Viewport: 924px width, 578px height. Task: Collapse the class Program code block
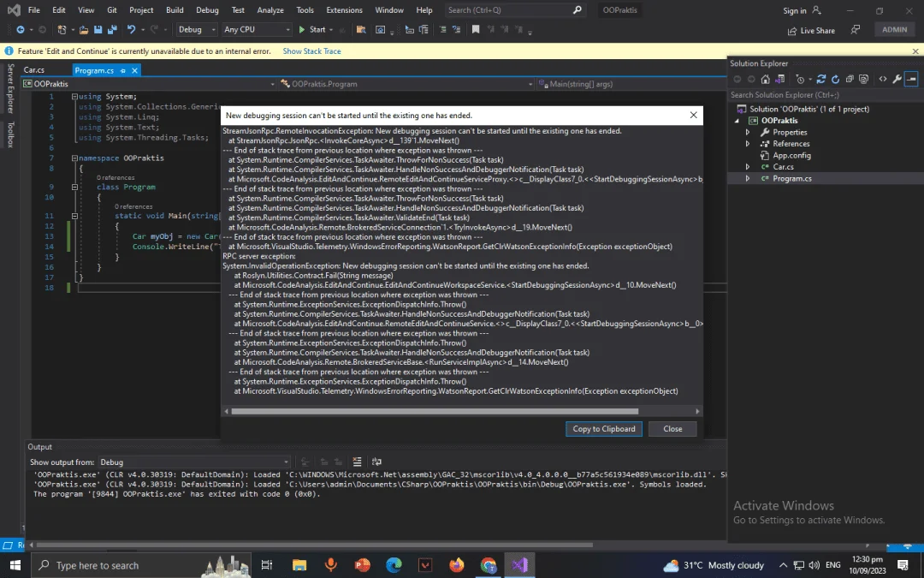[x=74, y=187]
